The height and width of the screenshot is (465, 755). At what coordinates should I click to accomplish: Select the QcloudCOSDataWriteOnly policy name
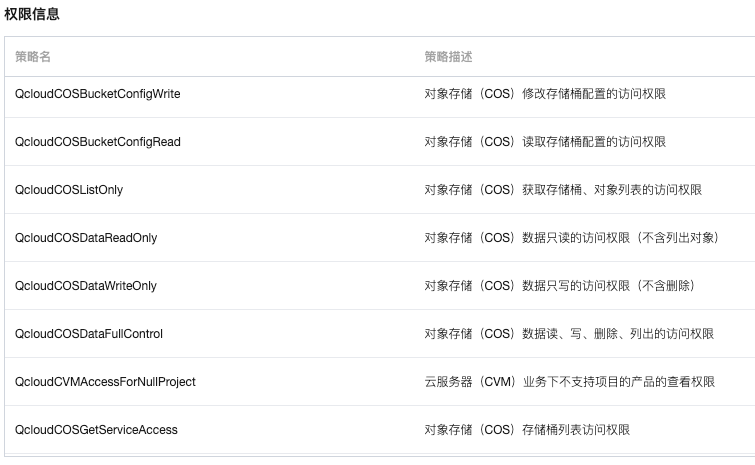(x=86, y=286)
